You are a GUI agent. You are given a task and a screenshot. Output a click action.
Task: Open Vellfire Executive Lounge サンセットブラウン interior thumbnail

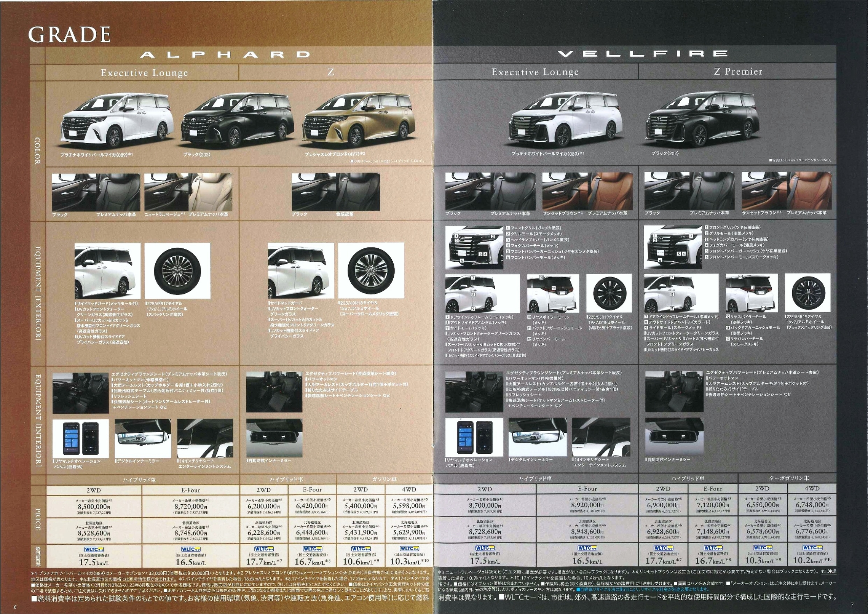(x=587, y=191)
